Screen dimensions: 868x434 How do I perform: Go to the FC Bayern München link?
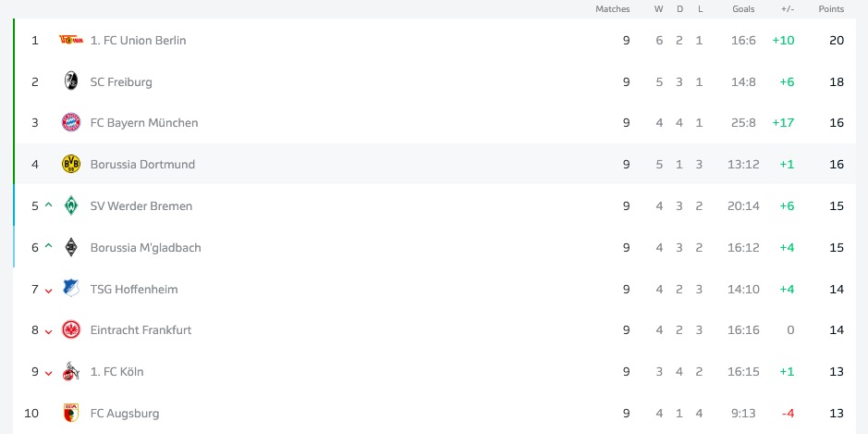click(x=143, y=122)
